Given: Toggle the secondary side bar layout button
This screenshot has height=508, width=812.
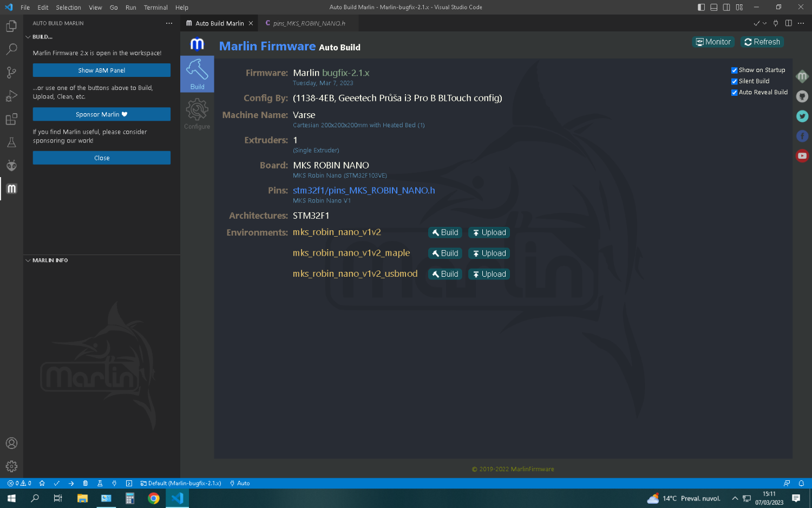Looking at the screenshot, I should click(726, 7).
